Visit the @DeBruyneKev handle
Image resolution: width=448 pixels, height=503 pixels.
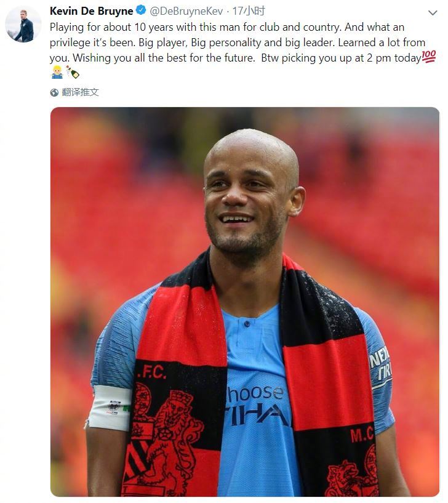(x=186, y=11)
